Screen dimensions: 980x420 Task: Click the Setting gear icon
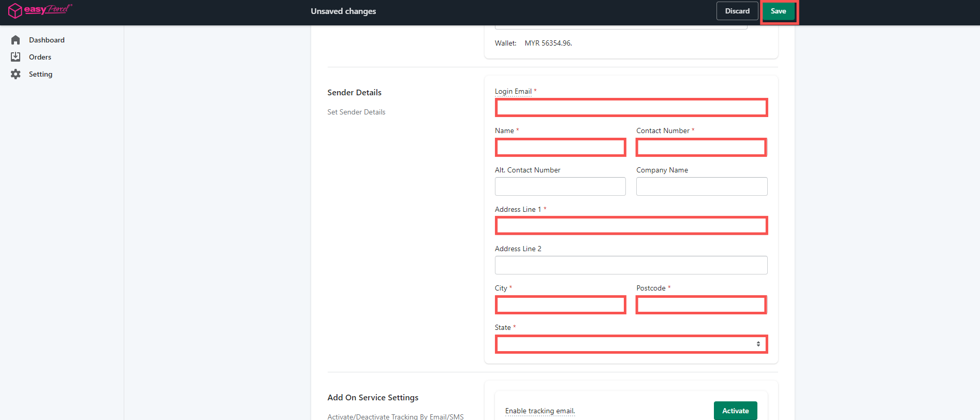click(16, 74)
